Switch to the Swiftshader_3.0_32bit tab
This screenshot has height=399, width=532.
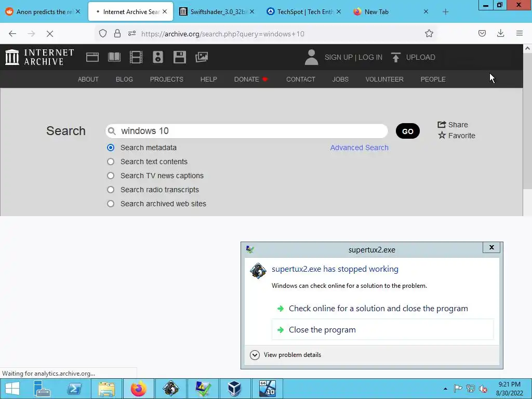point(217,12)
